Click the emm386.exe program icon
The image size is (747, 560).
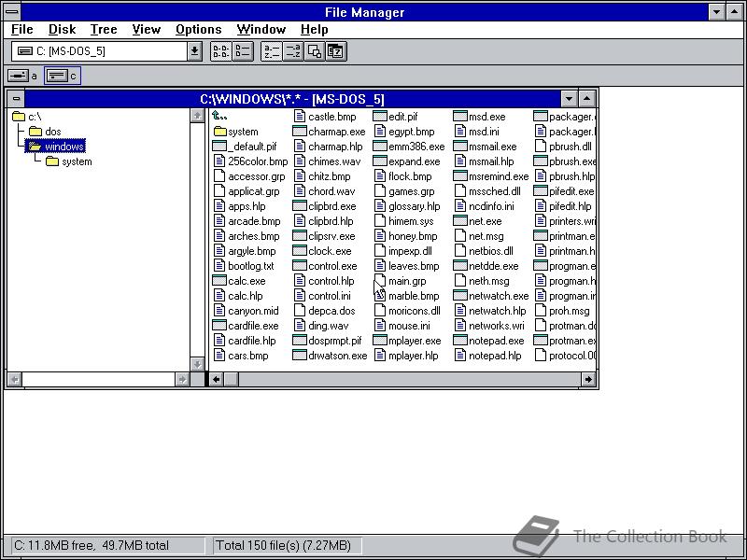click(380, 147)
